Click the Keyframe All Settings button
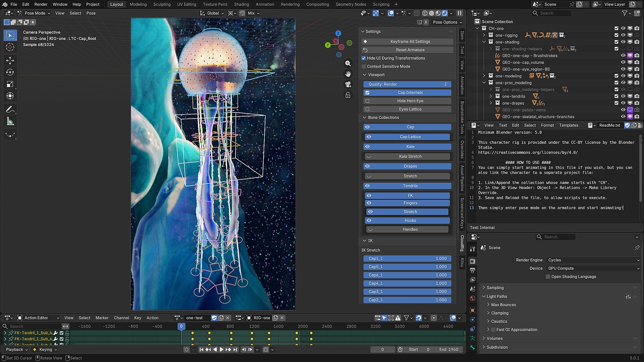Screen dimensions: 644x362 [407, 42]
